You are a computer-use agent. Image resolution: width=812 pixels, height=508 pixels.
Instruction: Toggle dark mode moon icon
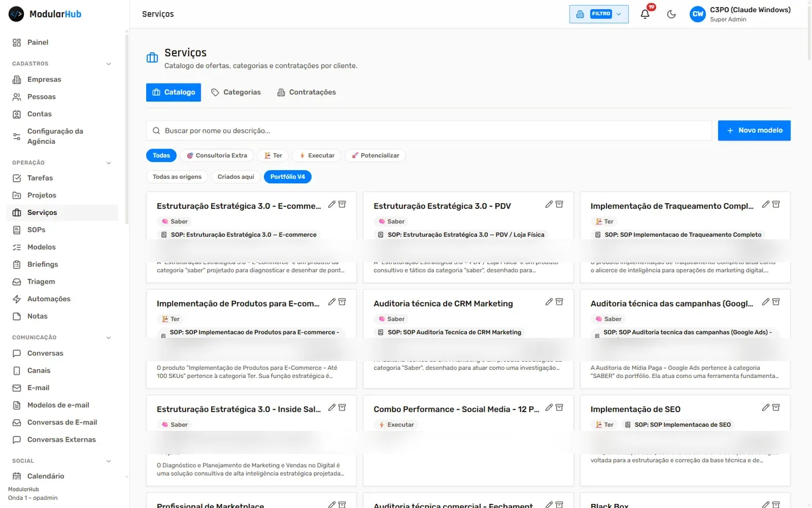(671, 14)
